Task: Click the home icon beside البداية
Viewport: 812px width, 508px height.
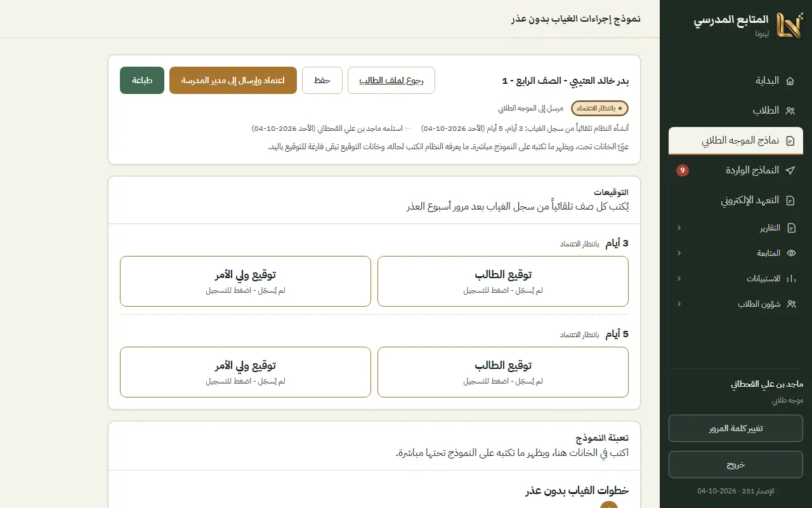Action: [790, 81]
